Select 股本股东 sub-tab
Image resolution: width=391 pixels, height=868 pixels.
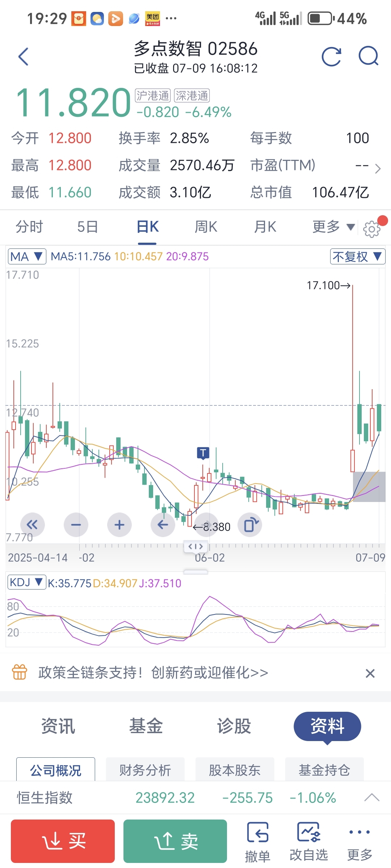coord(235,770)
